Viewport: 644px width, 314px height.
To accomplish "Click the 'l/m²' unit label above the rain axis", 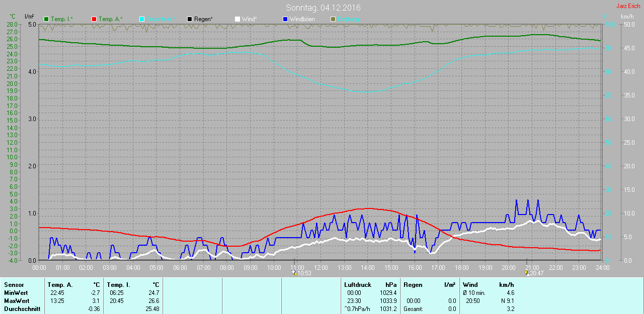I will click(29, 17).
